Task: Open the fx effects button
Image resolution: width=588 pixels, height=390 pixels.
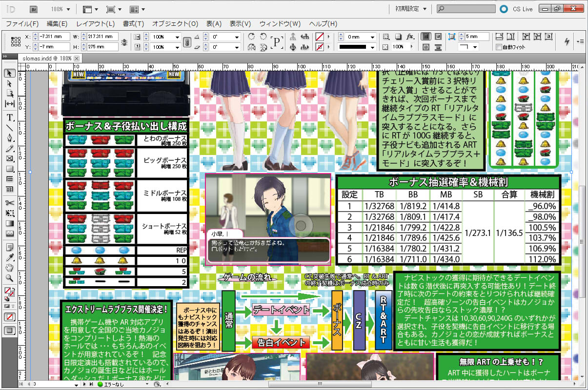Action: pyautogui.click(x=410, y=37)
